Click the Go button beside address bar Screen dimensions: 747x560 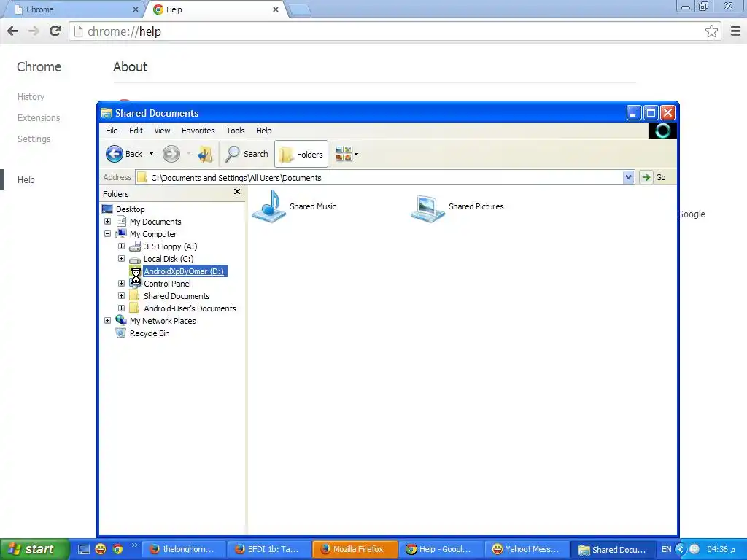pyautogui.click(x=653, y=177)
